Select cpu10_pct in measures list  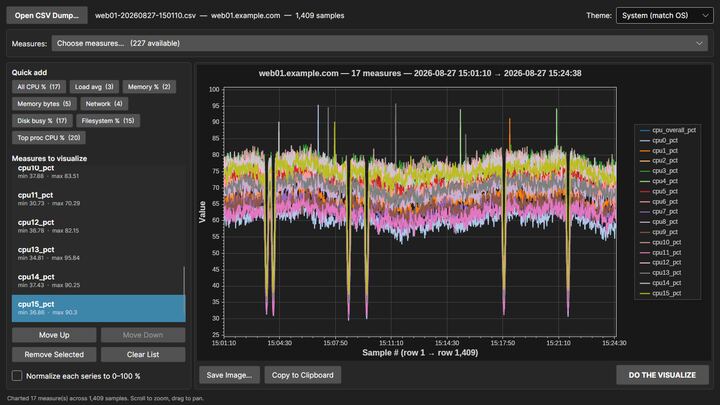(97, 172)
